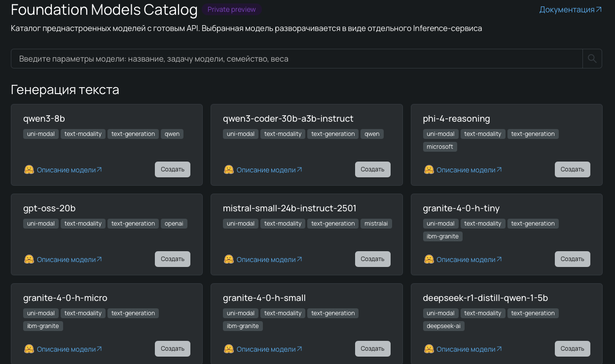This screenshot has height=364, width=615.
Task: Click Hugging Face icon on granite-4-0-h-small card
Action: [x=229, y=349]
